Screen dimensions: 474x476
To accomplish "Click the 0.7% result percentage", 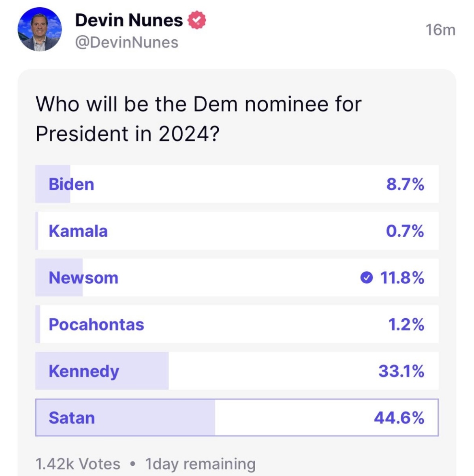I will [405, 231].
